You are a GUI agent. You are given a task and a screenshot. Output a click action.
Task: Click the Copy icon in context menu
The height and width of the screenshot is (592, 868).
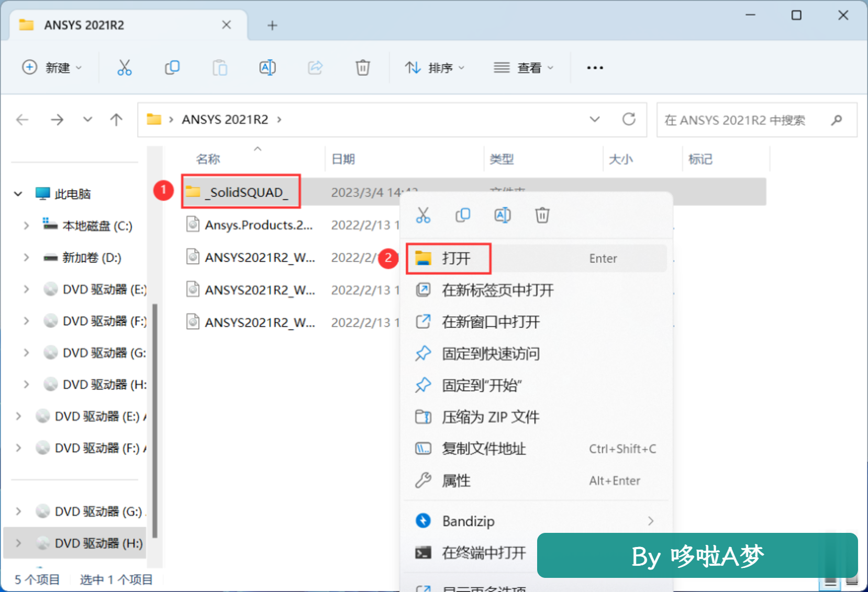coord(463,215)
